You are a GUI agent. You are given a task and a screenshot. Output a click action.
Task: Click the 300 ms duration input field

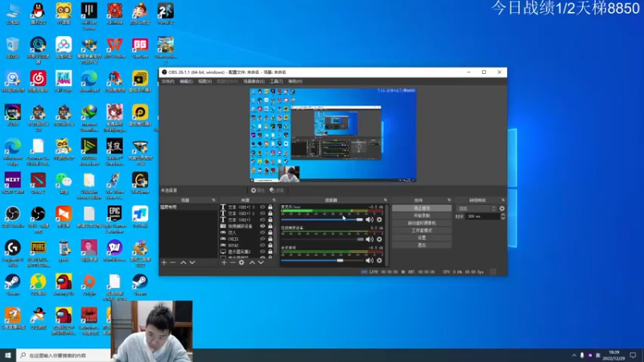pos(482,216)
